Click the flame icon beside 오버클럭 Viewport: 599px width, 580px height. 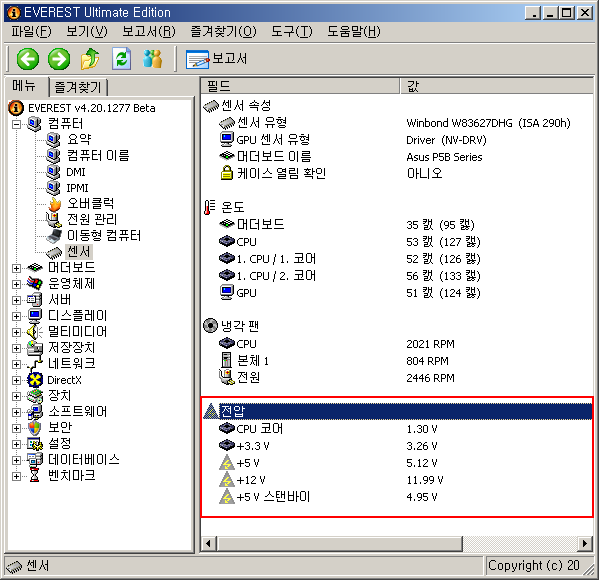point(55,204)
